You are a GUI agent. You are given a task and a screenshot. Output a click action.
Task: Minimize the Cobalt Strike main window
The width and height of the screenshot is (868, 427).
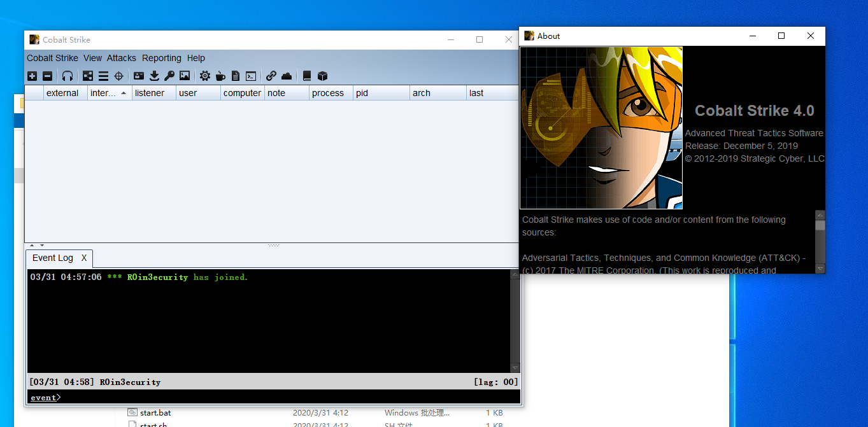coord(450,39)
